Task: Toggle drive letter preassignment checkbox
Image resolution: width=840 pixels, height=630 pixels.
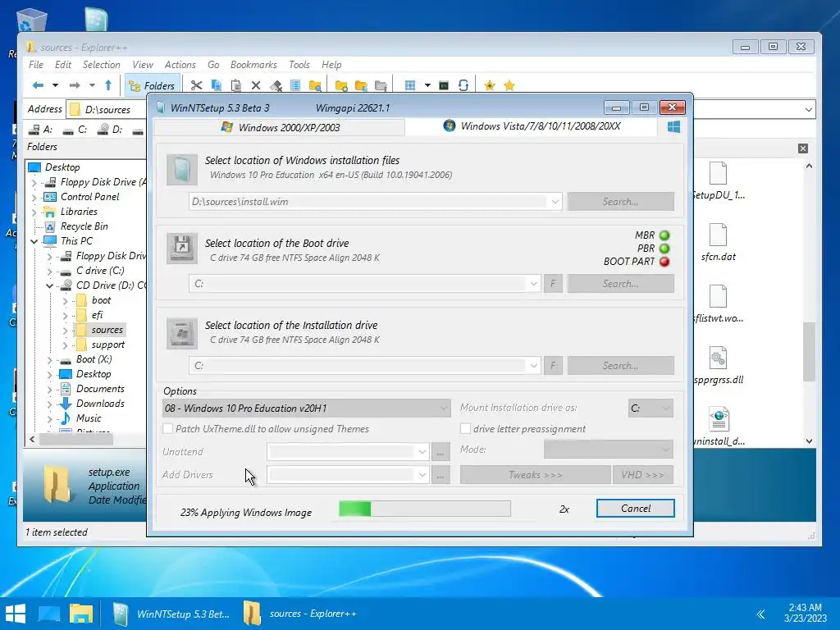Action: tap(465, 428)
